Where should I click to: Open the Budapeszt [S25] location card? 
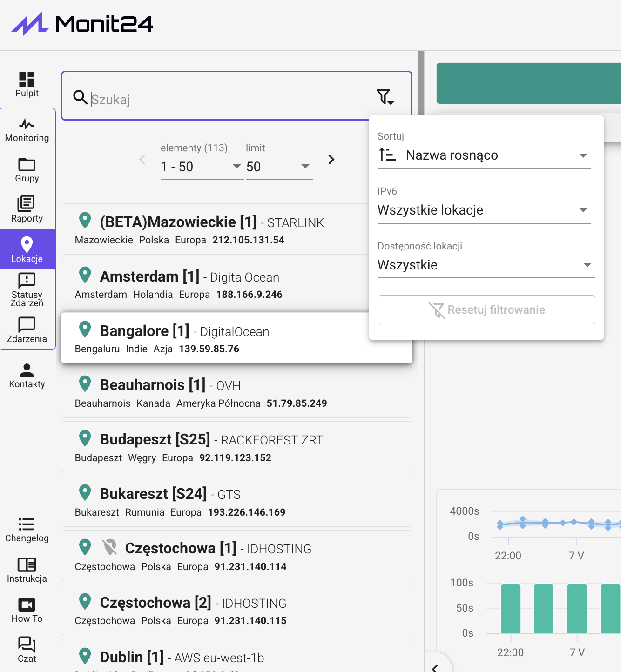pos(236,447)
